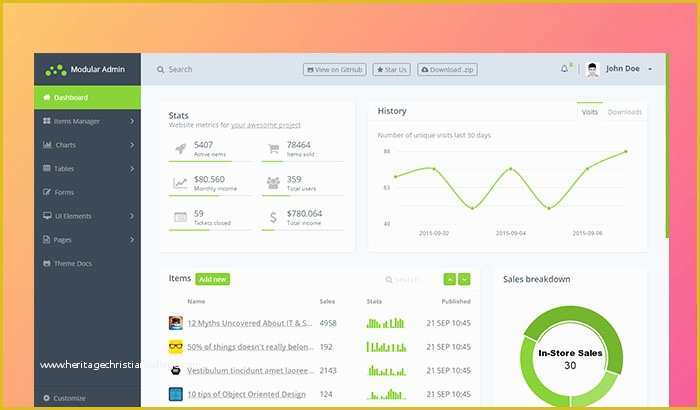Open '50% of things doesn't really belong' link
This screenshot has width=700, height=410.
250,347
